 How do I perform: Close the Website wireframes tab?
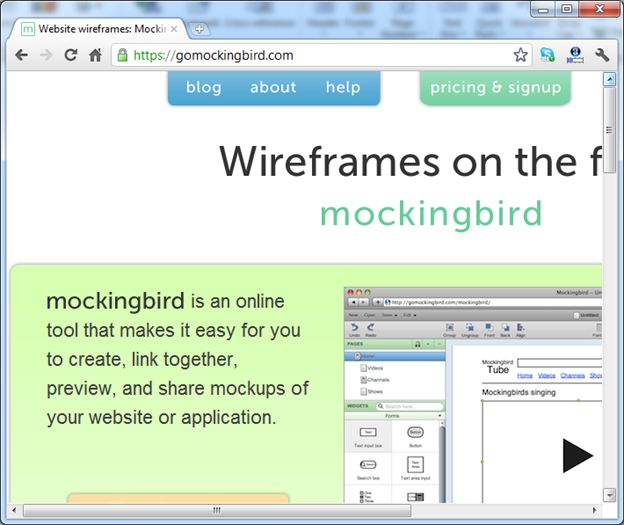174,29
